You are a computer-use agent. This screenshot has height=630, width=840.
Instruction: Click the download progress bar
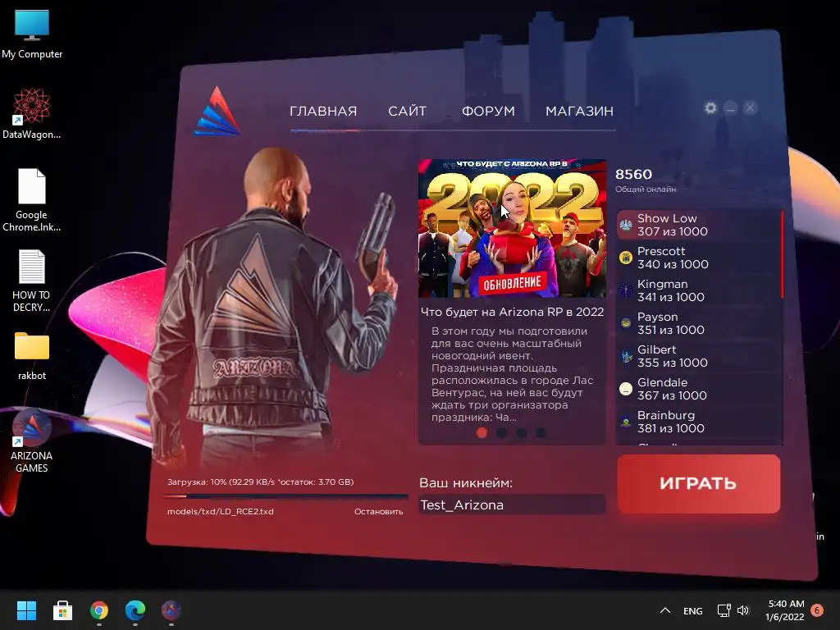tap(285, 496)
